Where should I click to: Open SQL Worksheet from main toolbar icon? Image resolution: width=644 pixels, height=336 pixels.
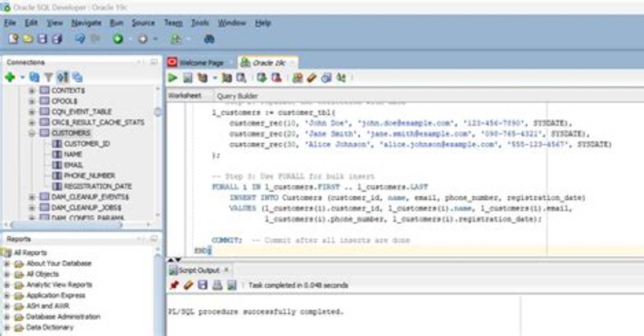coord(175,39)
